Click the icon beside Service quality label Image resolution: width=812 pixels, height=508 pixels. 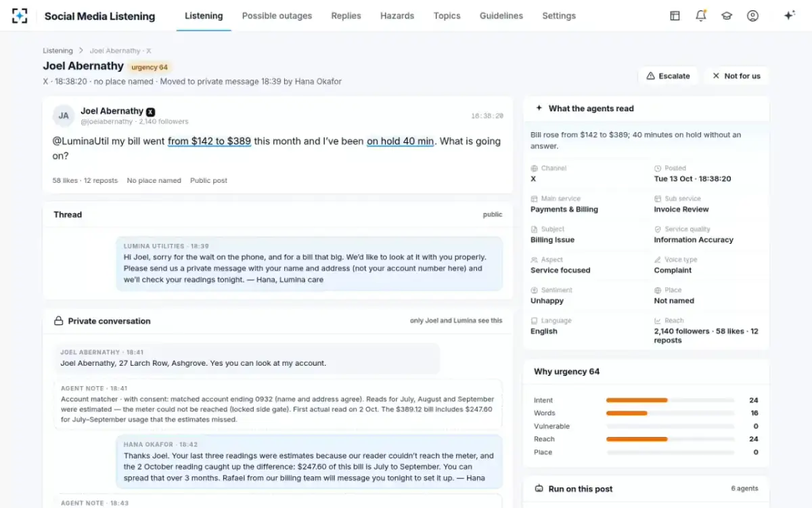(x=658, y=229)
